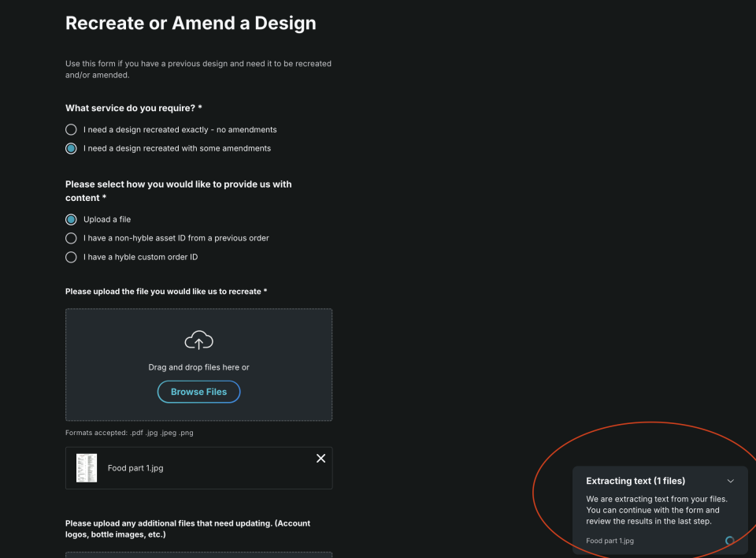Click the 'Recreate or Amend a Design' heading
The width and height of the screenshot is (756, 558).
[x=191, y=24]
